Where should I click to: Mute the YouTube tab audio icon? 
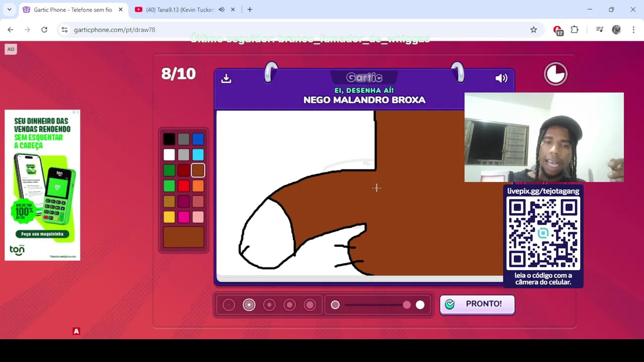coord(221,10)
